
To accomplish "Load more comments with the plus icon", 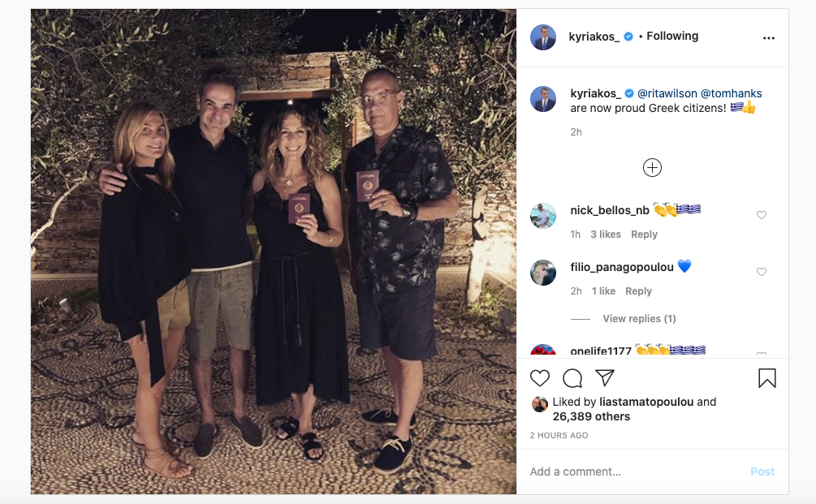I will [652, 168].
